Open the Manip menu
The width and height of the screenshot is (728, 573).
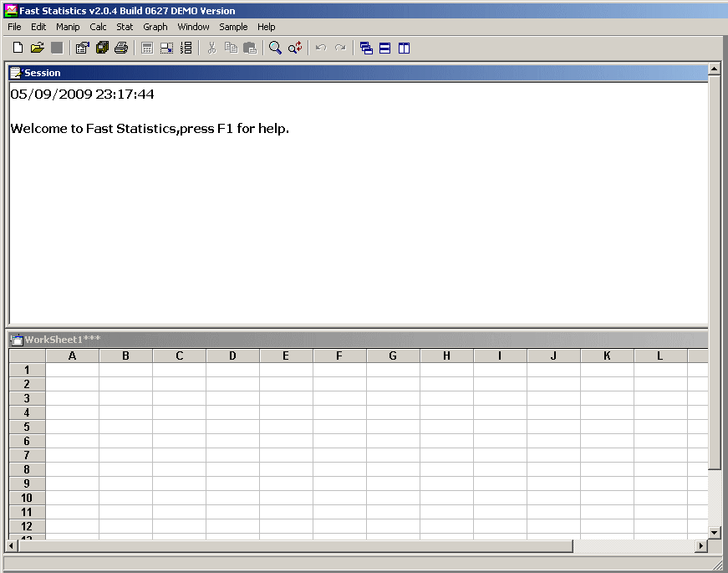68,27
